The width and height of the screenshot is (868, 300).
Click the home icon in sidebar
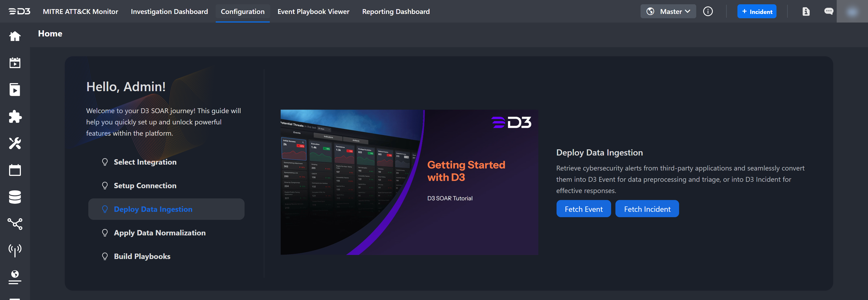[x=15, y=36]
